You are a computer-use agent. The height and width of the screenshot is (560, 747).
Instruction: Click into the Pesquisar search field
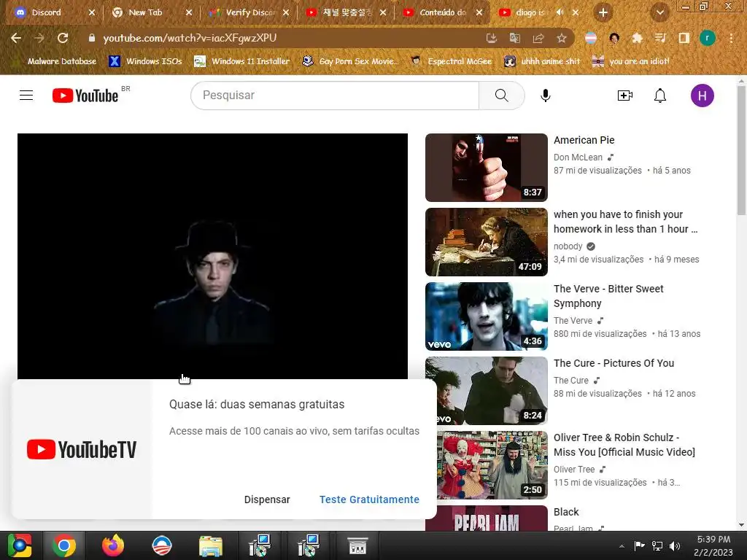point(335,96)
